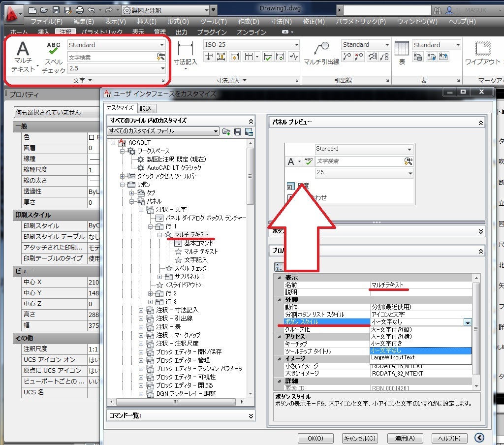
Task: Select the Multileader (マルチ引出線) ribbon tool
Action: pos(321,54)
